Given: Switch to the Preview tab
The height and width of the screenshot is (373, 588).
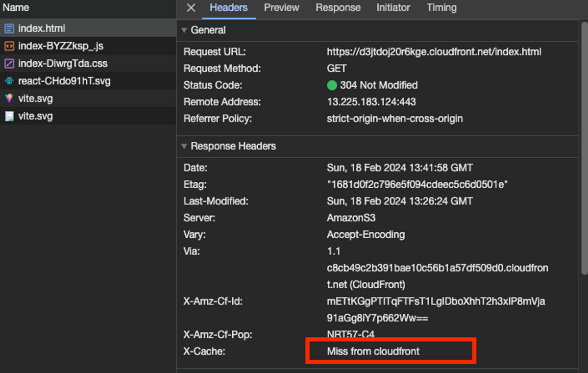Looking at the screenshot, I should (x=281, y=8).
